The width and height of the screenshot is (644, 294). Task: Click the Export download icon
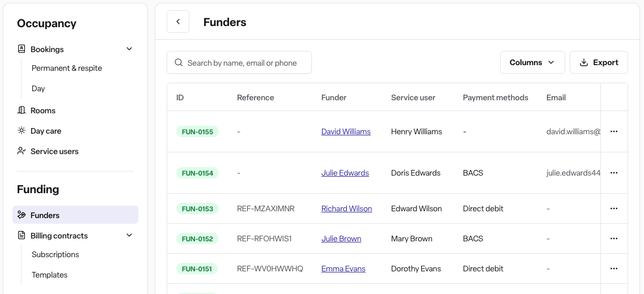[584, 62]
